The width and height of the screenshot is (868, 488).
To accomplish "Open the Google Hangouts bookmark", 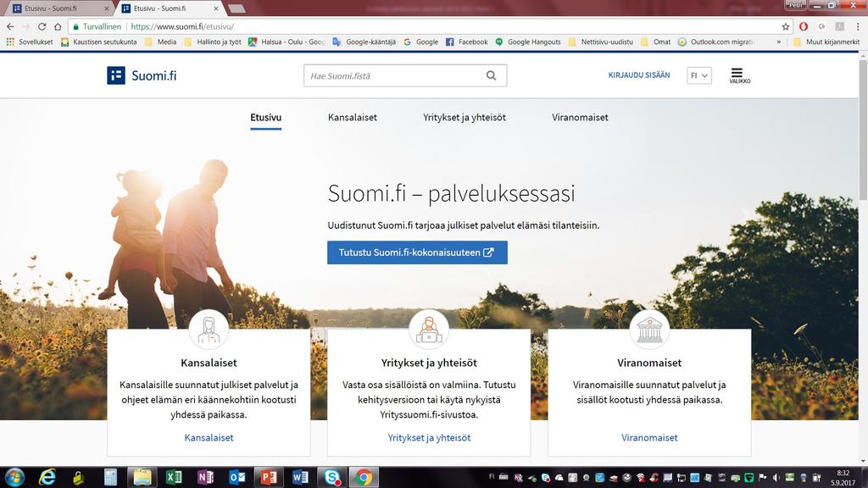I will tap(528, 42).
